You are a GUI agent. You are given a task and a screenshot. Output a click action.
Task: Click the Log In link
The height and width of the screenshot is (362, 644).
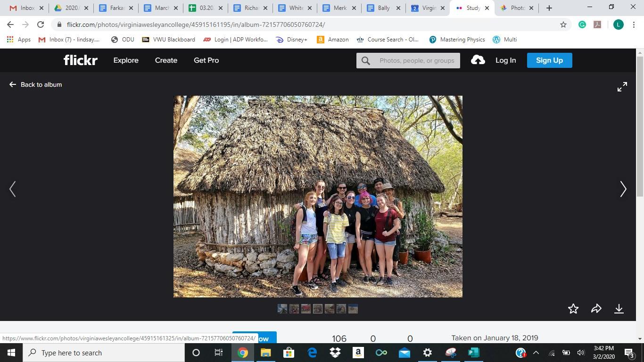click(505, 60)
